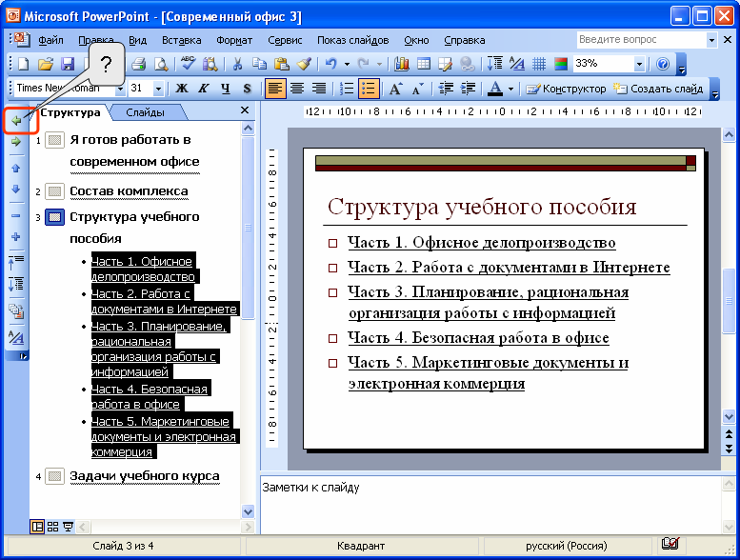Image resolution: width=740 pixels, height=560 pixels.
Task: Open Help with the blue question mark icon
Action: pos(663,64)
